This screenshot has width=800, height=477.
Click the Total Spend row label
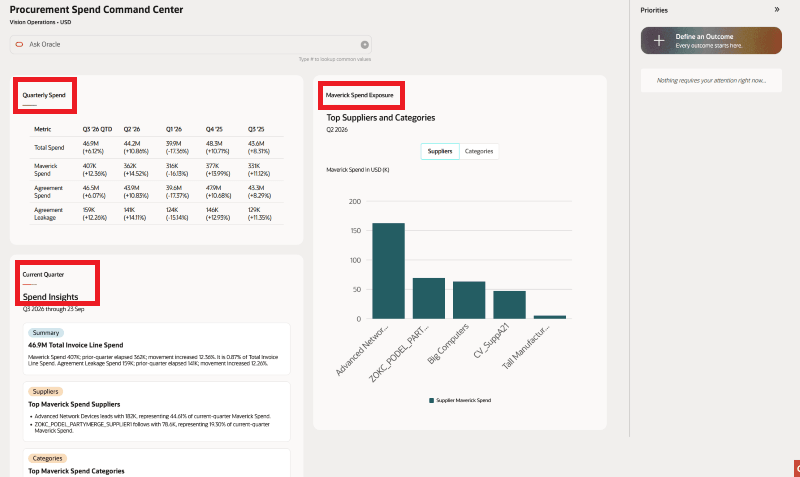pos(49,148)
